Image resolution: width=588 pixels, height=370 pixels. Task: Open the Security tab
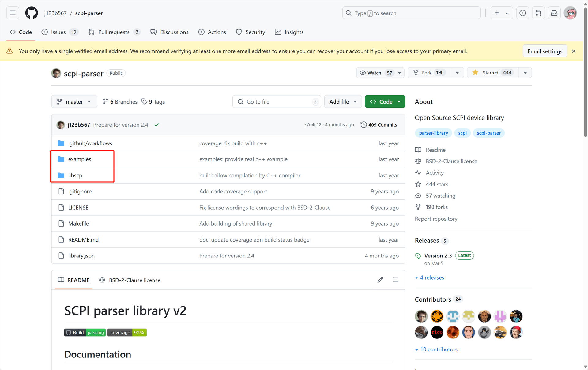(x=251, y=32)
